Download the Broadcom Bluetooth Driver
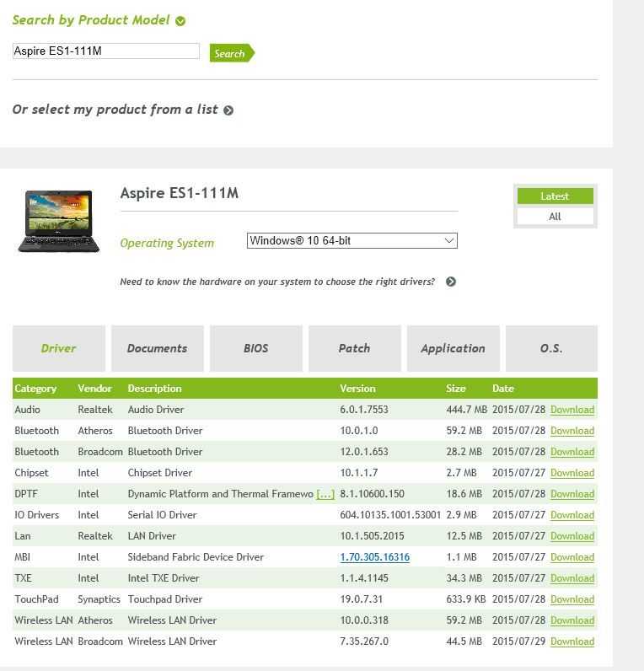Image resolution: width=644 pixels, height=671 pixels. point(572,452)
